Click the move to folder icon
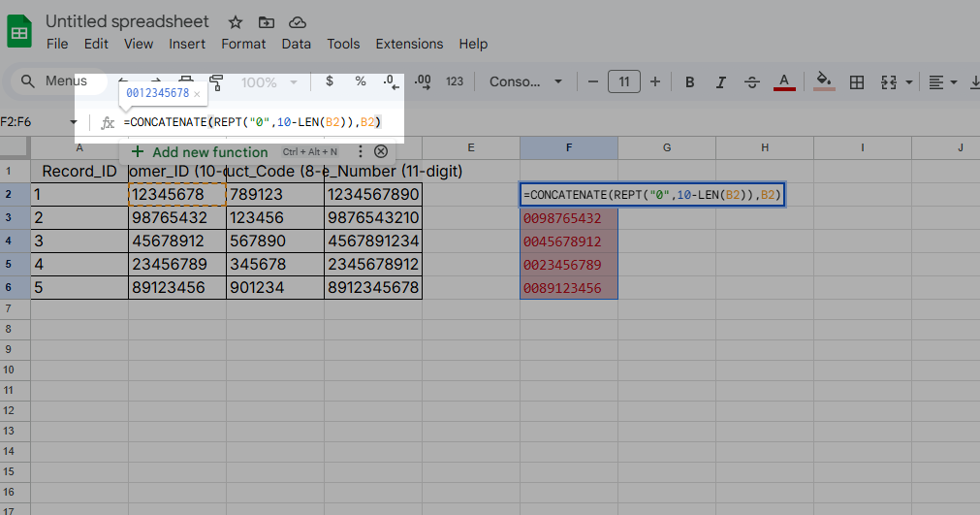The height and width of the screenshot is (515, 980). 266,22
